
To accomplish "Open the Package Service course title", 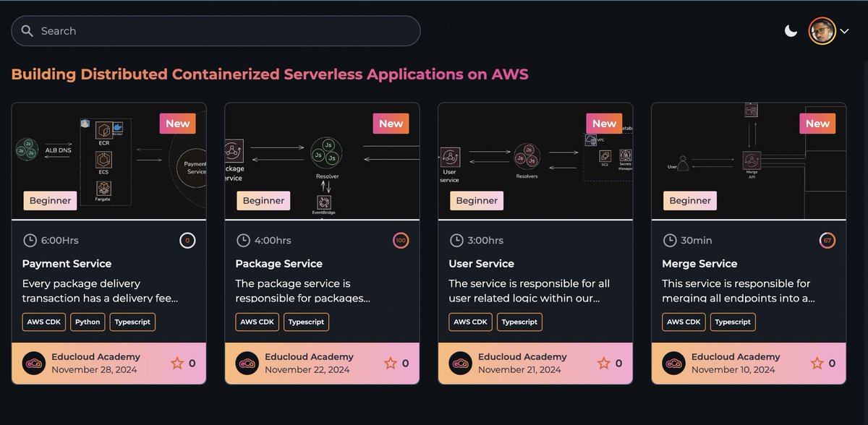I will 279,264.
